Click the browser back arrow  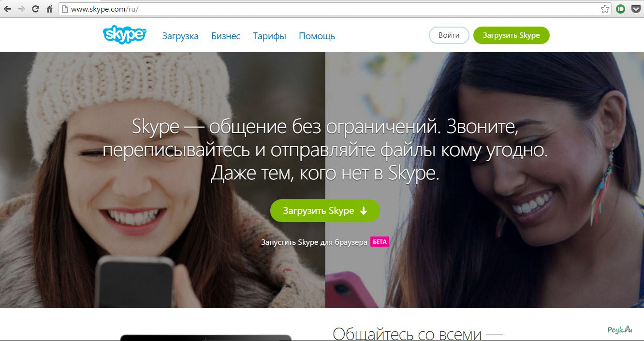8,8
